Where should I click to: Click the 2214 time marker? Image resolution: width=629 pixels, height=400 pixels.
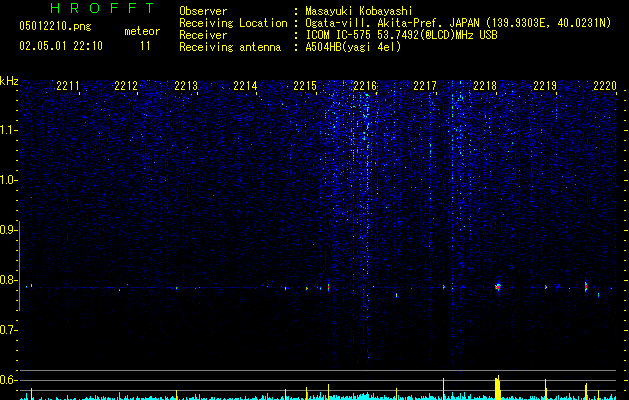click(245, 85)
